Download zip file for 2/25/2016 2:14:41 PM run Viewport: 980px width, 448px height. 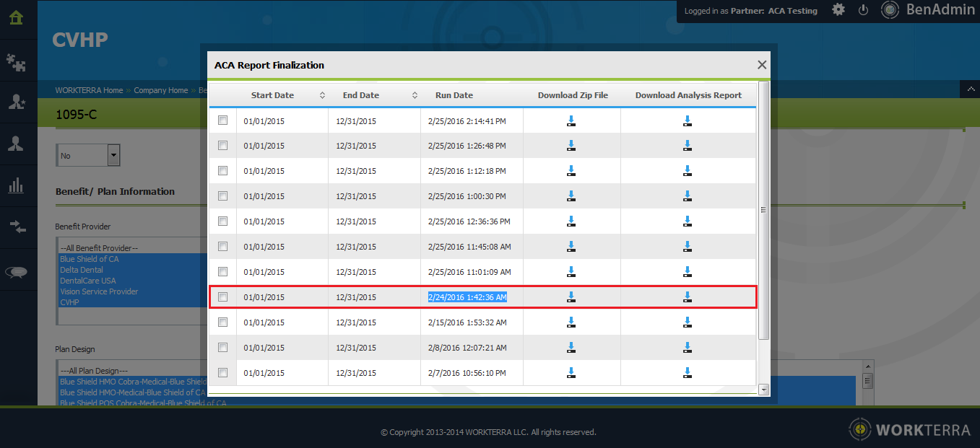point(571,121)
